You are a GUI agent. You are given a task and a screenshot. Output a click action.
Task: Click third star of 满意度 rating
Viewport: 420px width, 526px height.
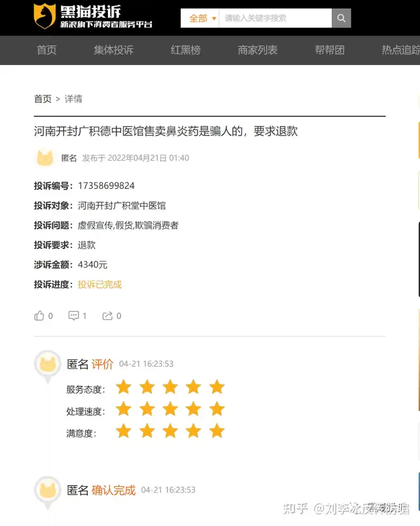tap(170, 431)
